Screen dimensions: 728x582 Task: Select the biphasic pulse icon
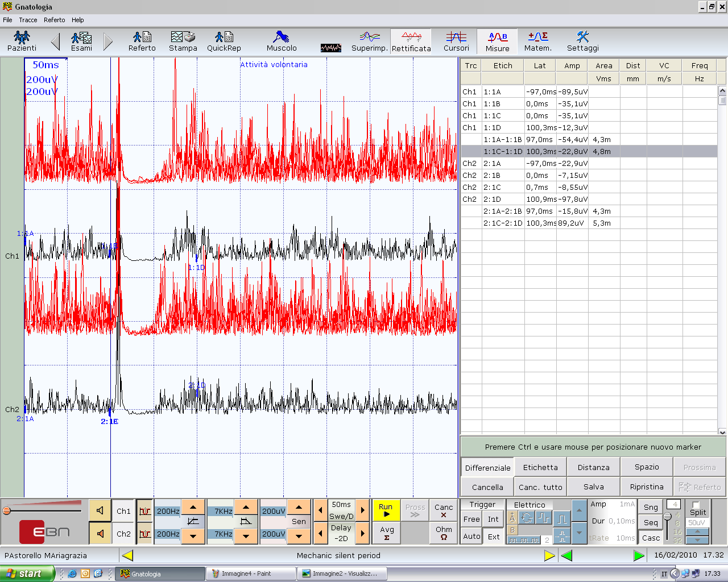544,518
